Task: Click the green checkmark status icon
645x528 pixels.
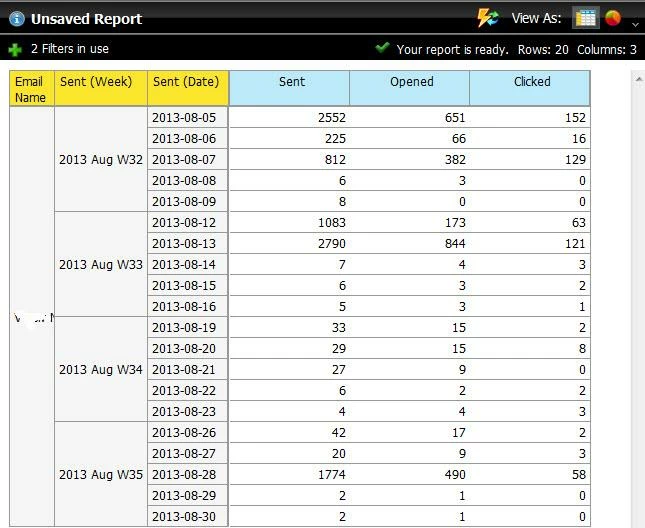Action: click(x=382, y=47)
